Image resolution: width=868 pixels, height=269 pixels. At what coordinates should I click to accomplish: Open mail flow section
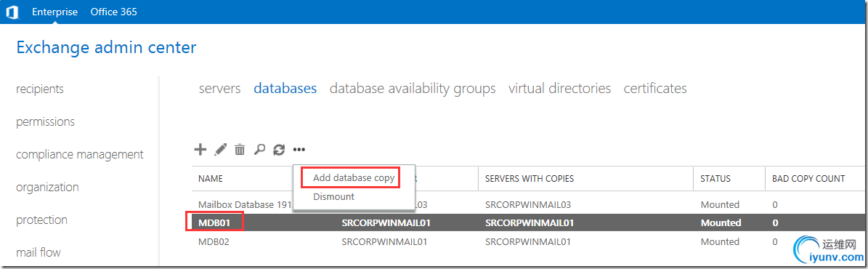tap(38, 252)
